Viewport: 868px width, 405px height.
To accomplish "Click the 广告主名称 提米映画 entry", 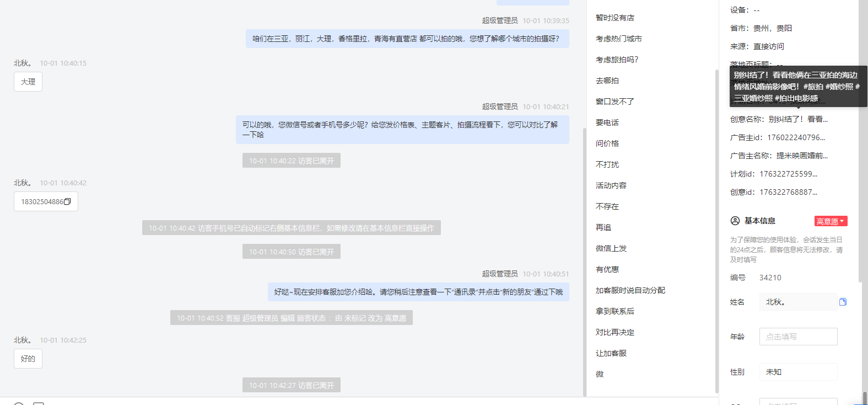I will tap(779, 156).
